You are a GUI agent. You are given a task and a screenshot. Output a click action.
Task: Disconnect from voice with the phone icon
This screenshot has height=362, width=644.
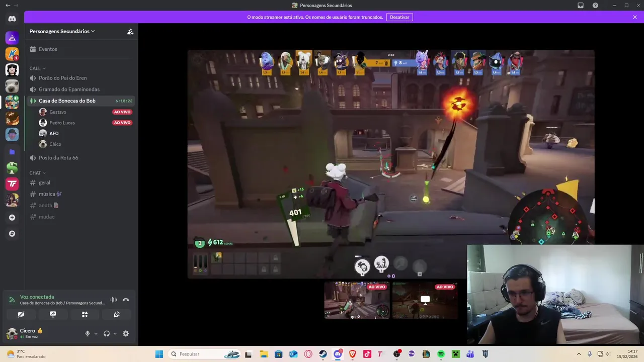126,300
